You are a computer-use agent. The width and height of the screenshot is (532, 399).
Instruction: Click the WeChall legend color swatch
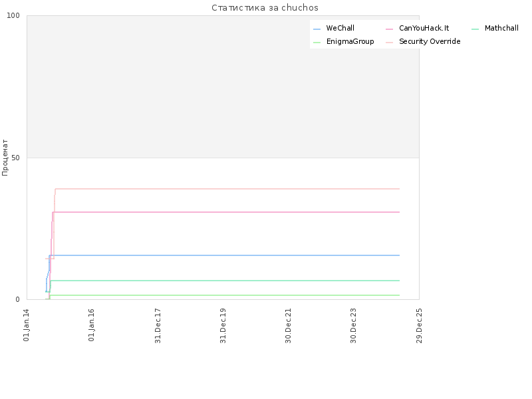[x=317, y=29]
